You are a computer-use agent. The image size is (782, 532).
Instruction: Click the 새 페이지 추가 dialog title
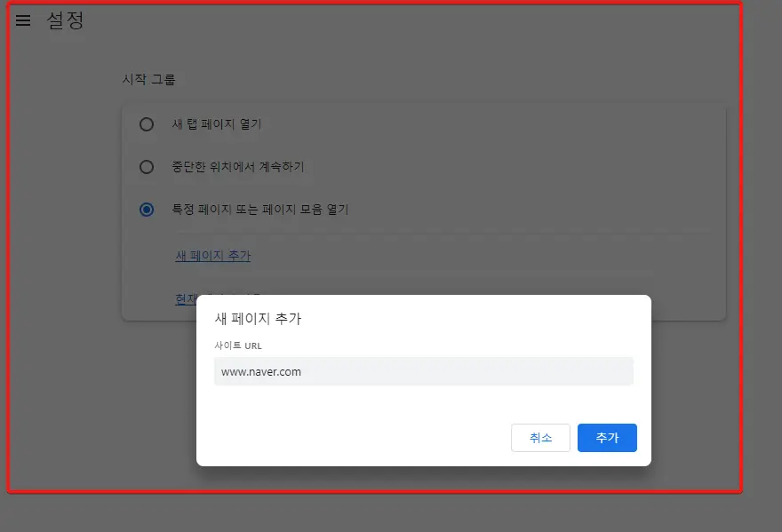click(258, 318)
